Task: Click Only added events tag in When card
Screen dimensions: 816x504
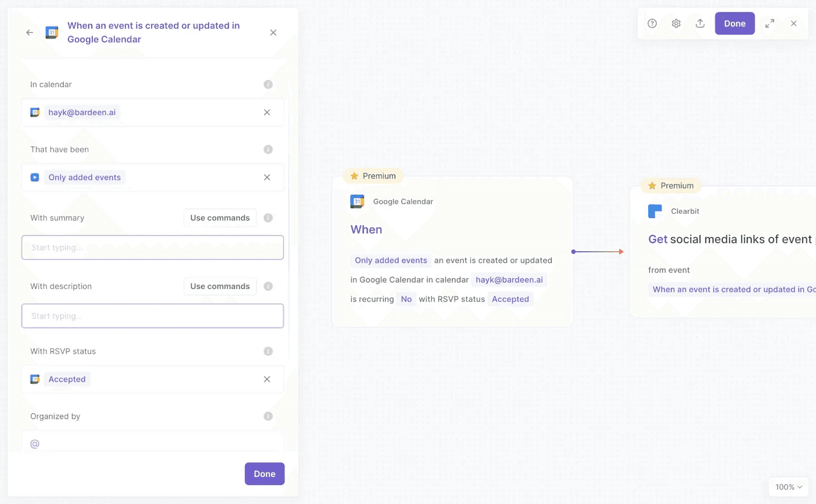Action: 391,260
